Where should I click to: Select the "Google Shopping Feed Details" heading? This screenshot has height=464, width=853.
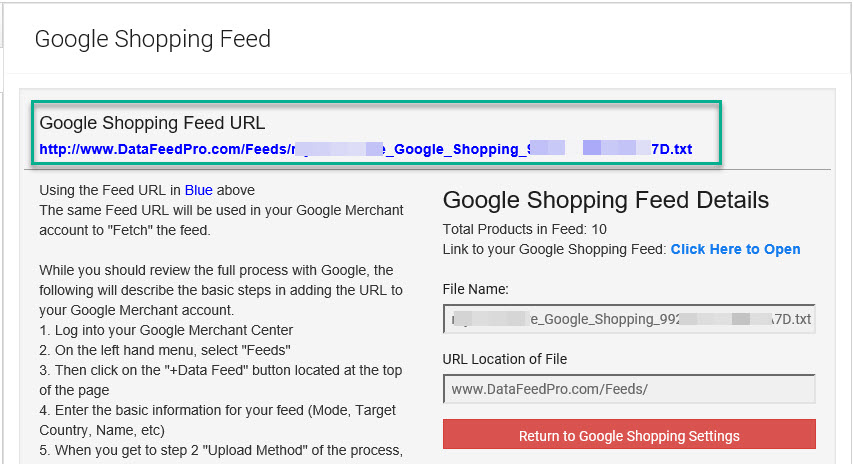[605, 199]
